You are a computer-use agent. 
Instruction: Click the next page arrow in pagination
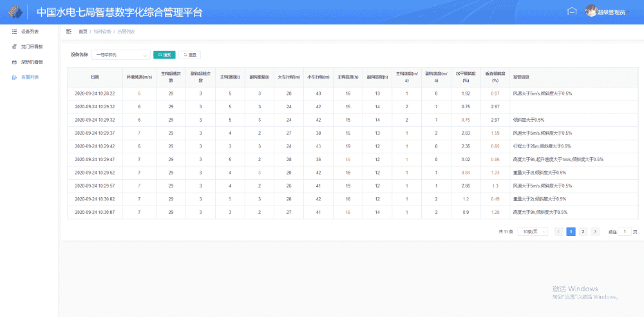[595, 231]
